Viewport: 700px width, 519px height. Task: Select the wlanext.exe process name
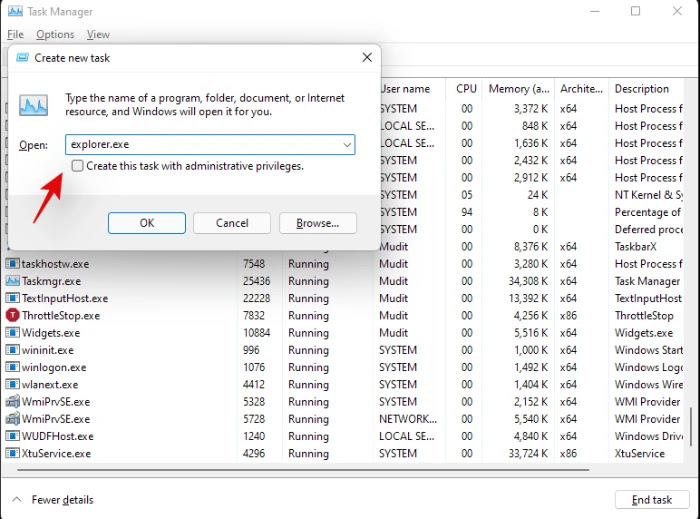click(50, 384)
